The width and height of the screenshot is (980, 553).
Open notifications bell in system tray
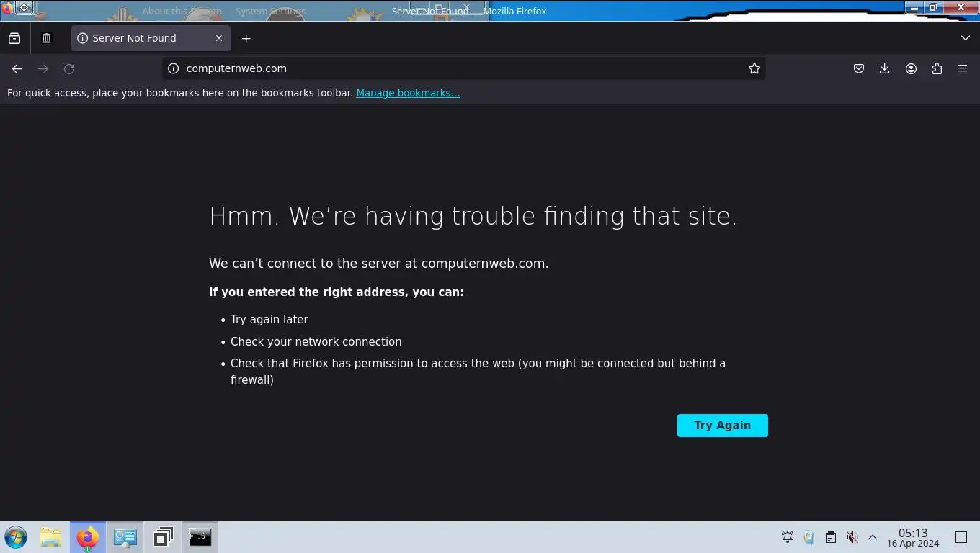coord(788,537)
